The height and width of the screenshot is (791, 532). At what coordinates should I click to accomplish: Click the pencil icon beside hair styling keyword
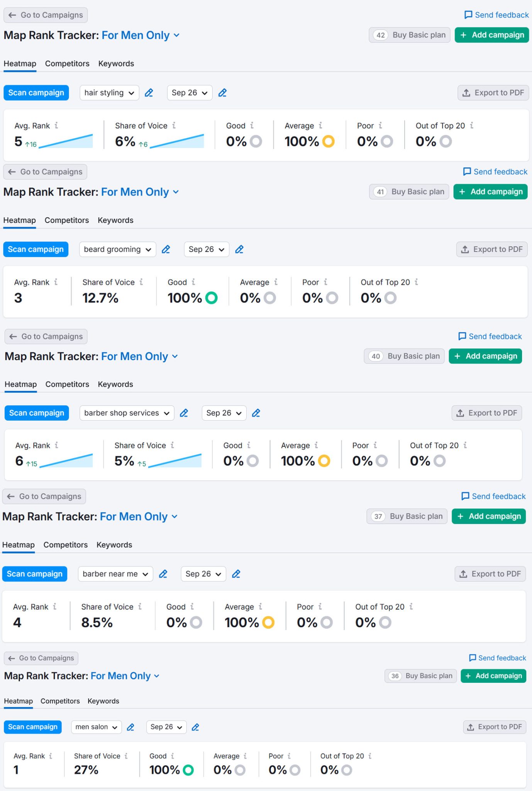click(149, 93)
